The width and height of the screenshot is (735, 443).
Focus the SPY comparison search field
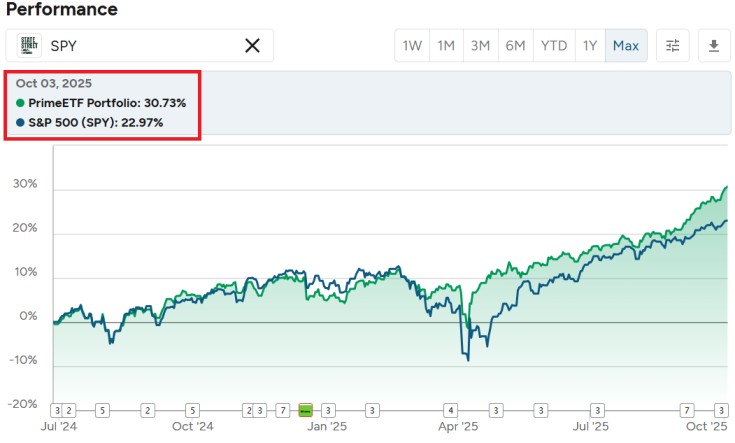(x=140, y=45)
